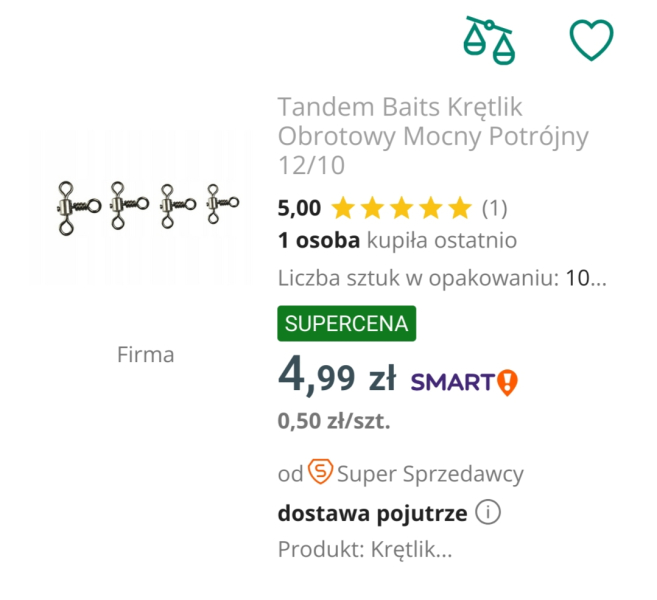Open delivery info circle icon
The width and height of the screenshot is (657, 600).
(488, 514)
